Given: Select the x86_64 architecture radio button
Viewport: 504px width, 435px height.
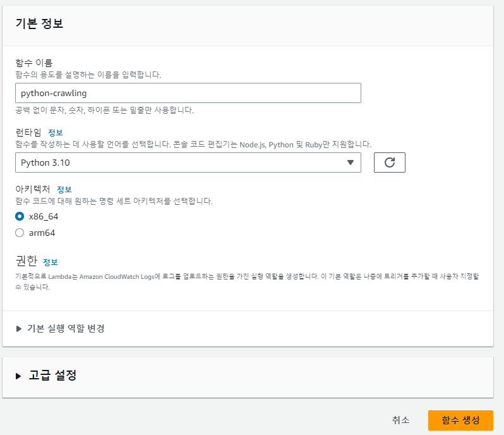Looking at the screenshot, I should [x=20, y=216].
